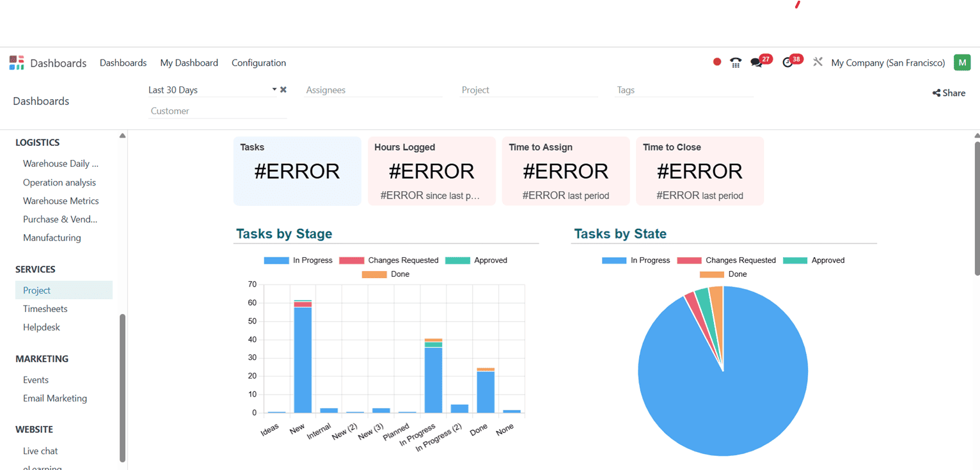Image resolution: width=980 pixels, height=470 pixels.
Task: Click the Share button
Action: coord(949,93)
